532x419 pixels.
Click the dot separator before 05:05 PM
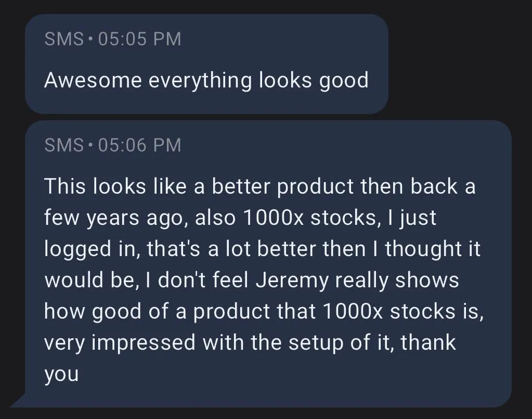(90, 40)
